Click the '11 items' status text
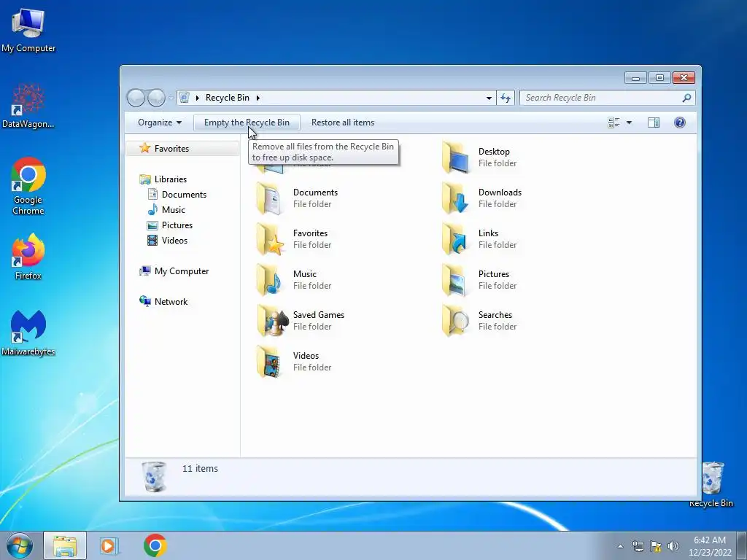The width and height of the screenshot is (747, 560). [200, 469]
